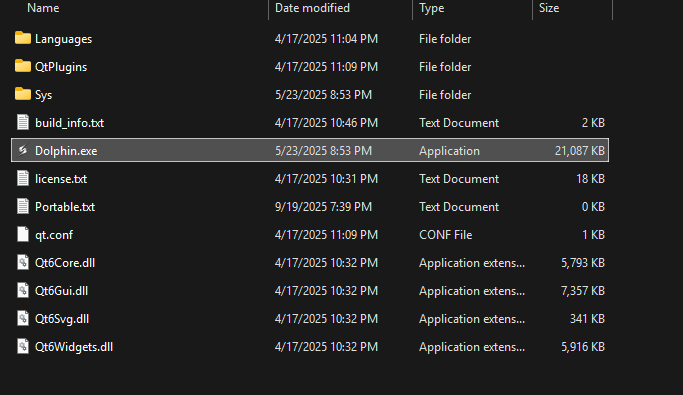The height and width of the screenshot is (395, 683).
Task: Click the Sys row's File folder type
Action: coord(445,95)
